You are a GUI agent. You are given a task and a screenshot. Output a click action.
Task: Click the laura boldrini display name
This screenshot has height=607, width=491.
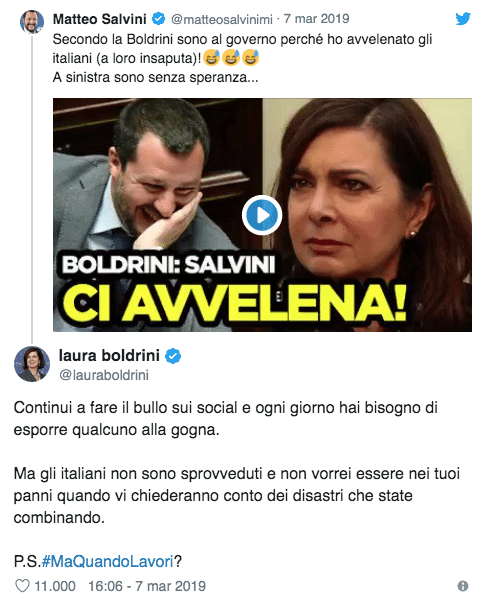[109, 355]
